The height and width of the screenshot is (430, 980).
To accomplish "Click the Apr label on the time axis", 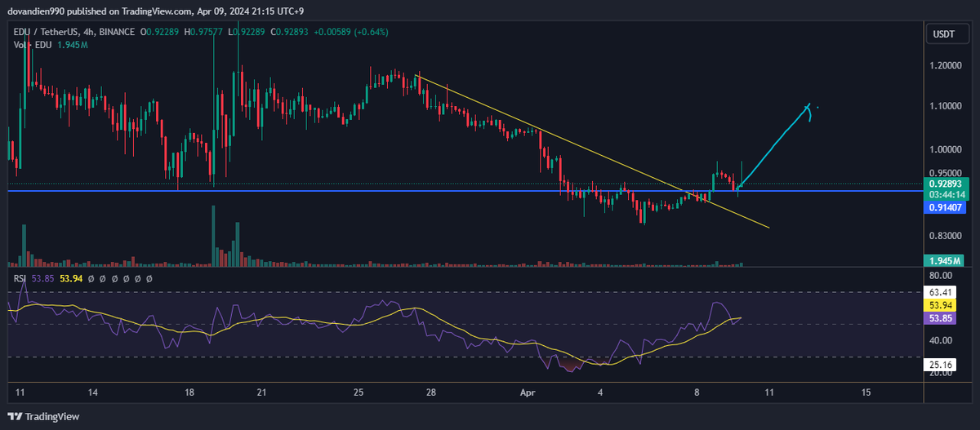I will [x=528, y=392].
